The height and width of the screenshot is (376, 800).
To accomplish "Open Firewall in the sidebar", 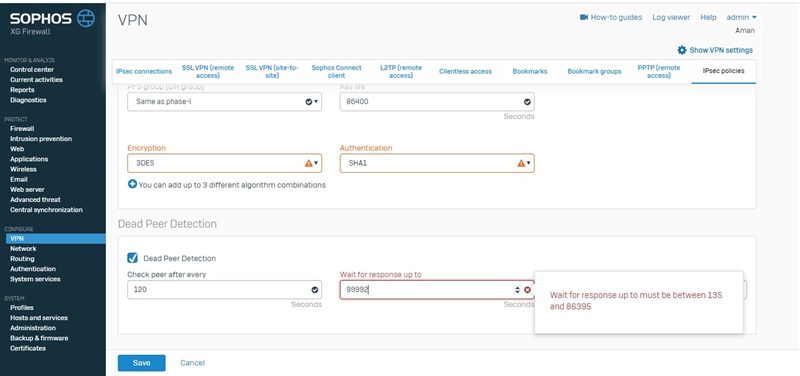I will [22, 129].
